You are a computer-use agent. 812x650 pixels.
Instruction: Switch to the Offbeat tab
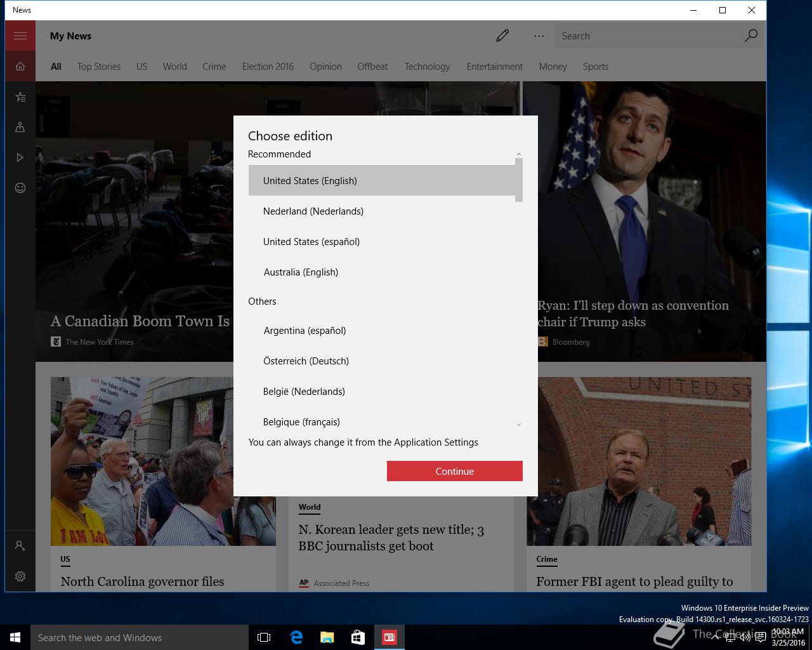pyautogui.click(x=372, y=67)
